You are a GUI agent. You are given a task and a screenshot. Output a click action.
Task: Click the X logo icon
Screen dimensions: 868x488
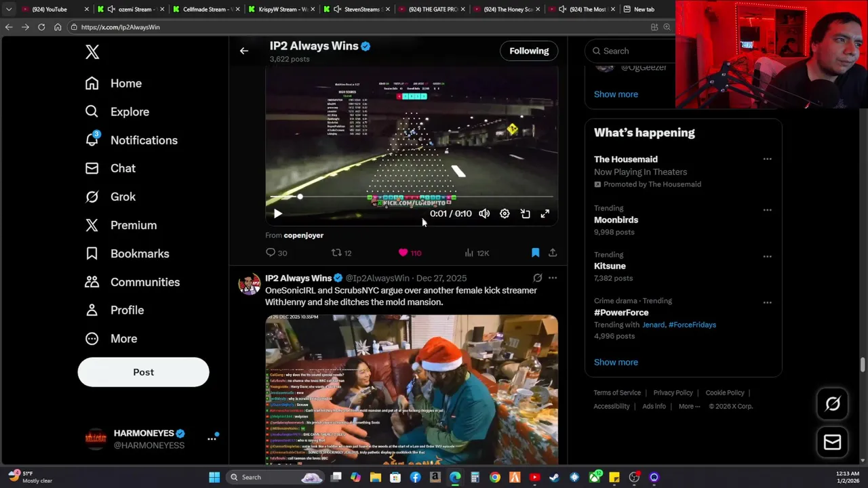[92, 52]
